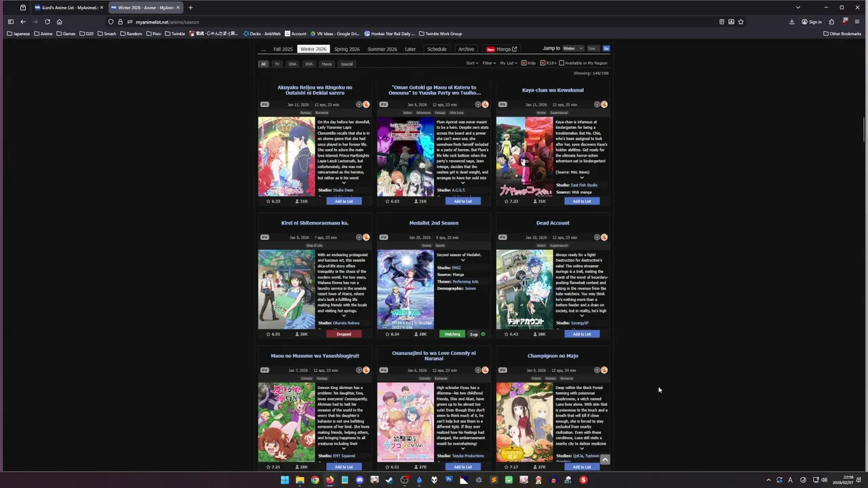This screenshot has height=488, width=868.
Task: Select Movie type filter
Action: click(x=327, y=64)
